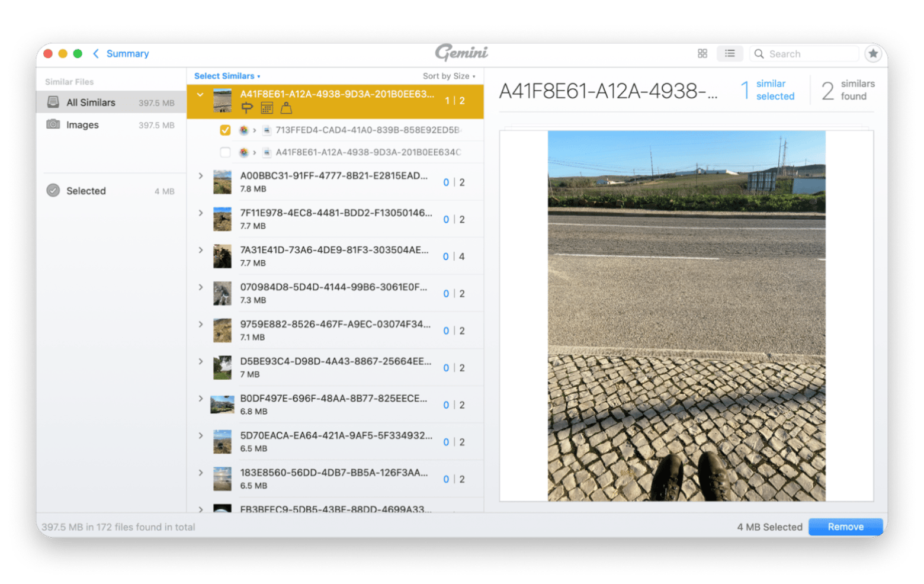Click the calendar date icon
Screen dimensions: 924x584
click(267, 108)
